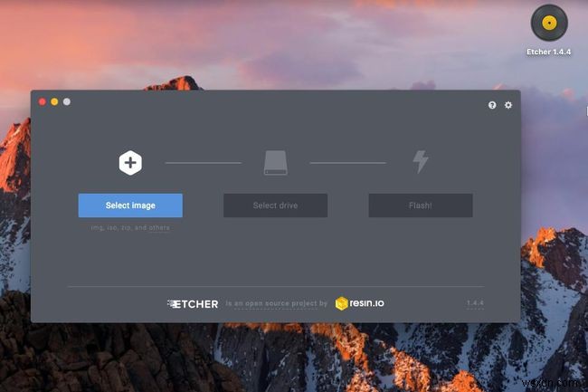Click the gray zoom window button

pyautogui.click(x=67, y=101)
